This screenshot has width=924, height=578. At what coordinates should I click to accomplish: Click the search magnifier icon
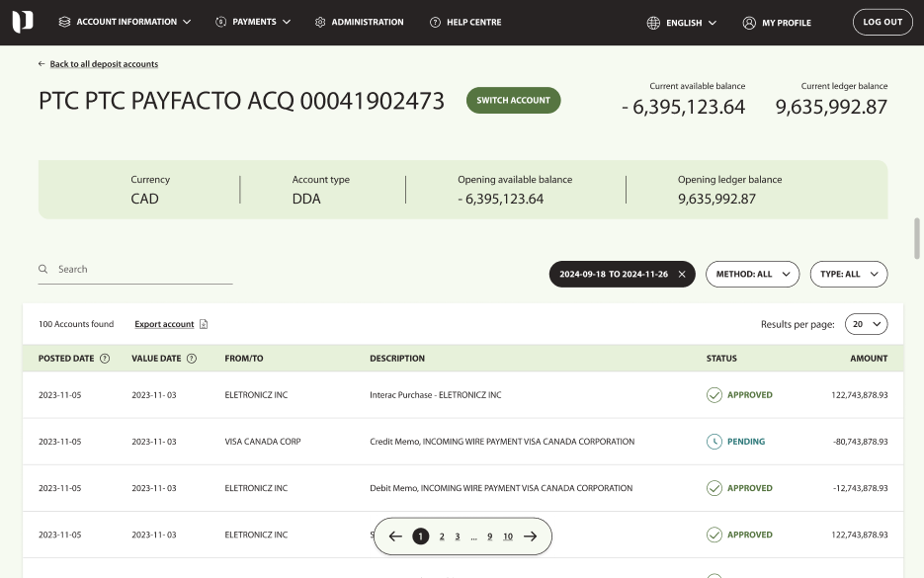[x=43, y=269]
